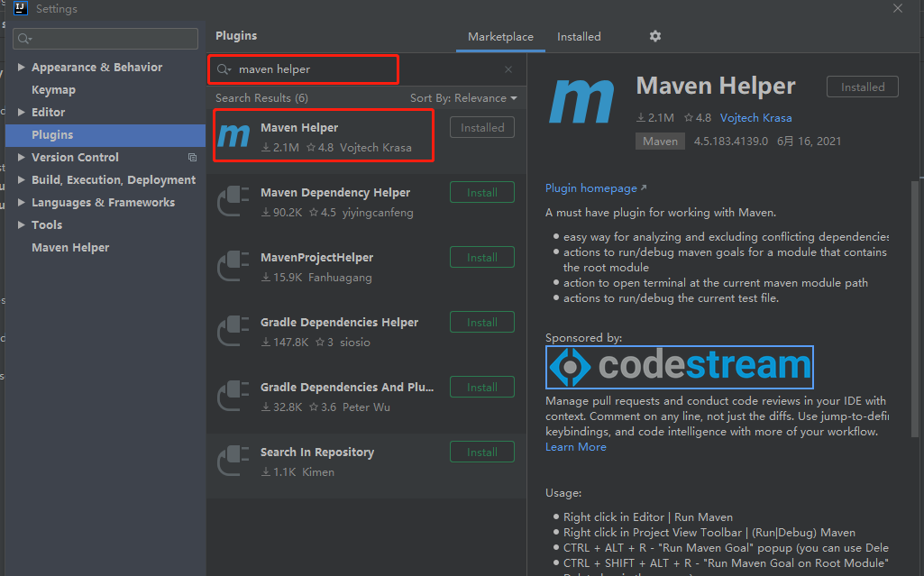The height and width of the screenshot is (576, 924).
Task: Expand Version Control settings
Action: [22, 157]
